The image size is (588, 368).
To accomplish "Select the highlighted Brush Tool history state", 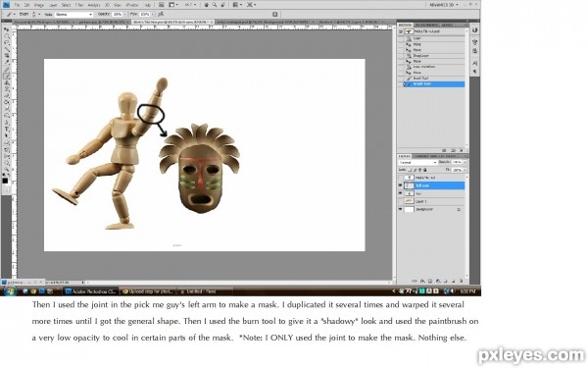I will (x=434, y=84).
